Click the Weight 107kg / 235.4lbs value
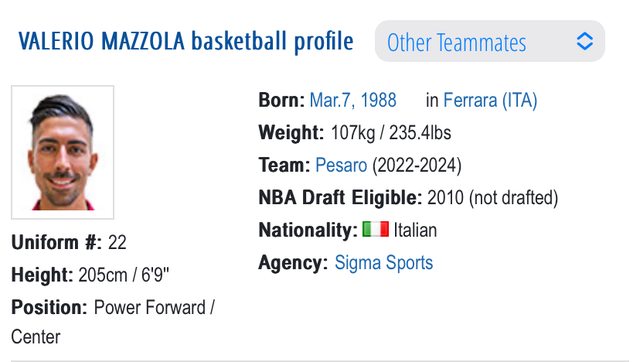The image size is (640, 362). pyautogui.click(x=391, y=133)
